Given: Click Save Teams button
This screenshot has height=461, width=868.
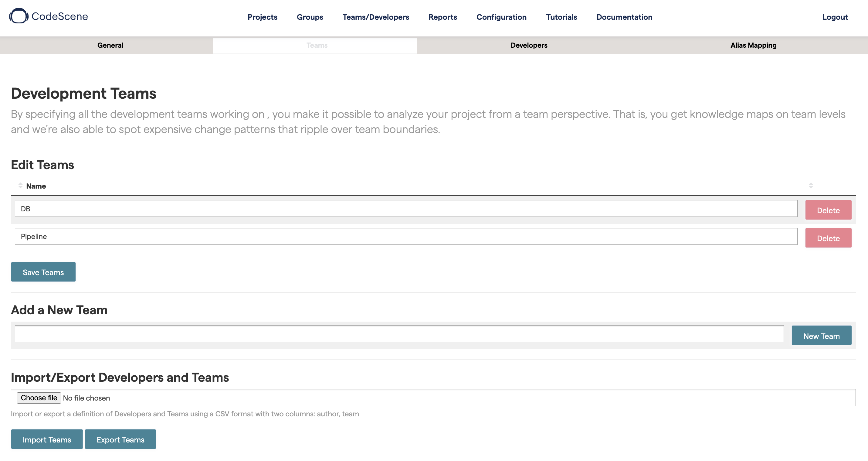Looking at the screenshot, I should point(43,272).
